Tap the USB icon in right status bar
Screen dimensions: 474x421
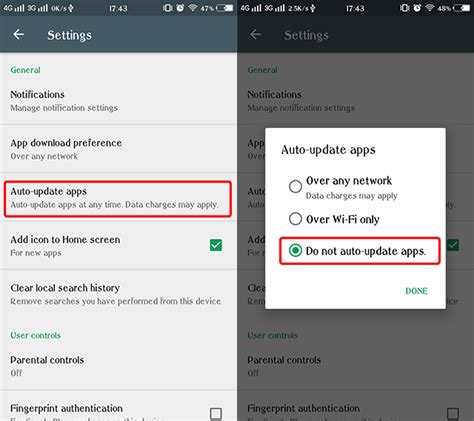[312, 8]
